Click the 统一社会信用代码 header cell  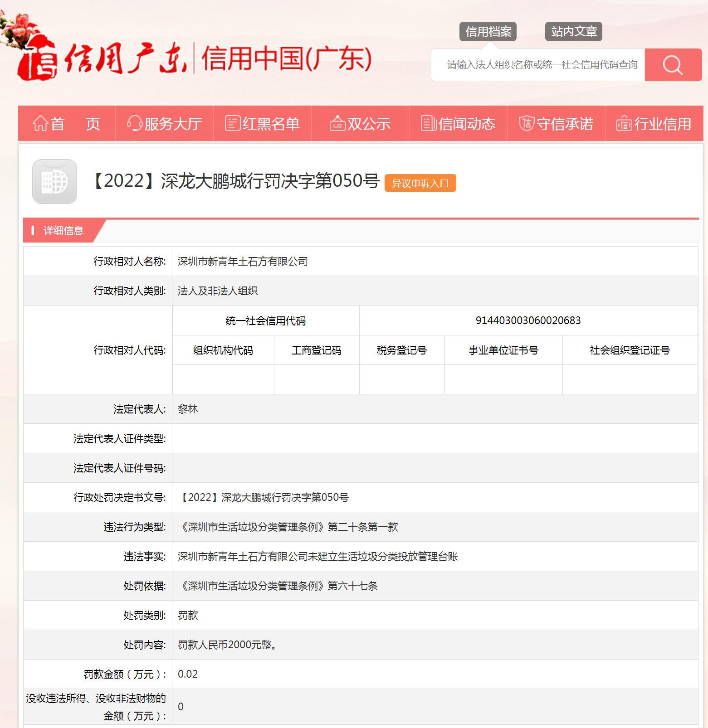click(266, 321)
